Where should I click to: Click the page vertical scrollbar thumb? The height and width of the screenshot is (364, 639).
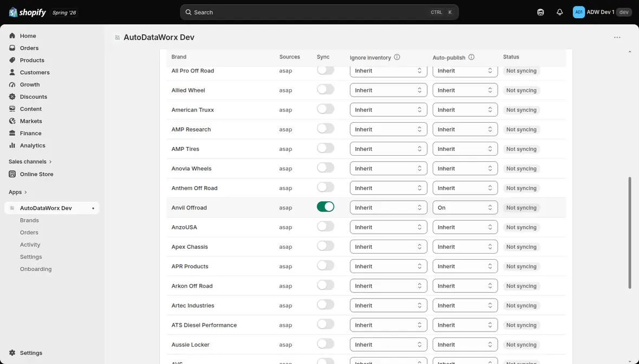click(630, 233)
